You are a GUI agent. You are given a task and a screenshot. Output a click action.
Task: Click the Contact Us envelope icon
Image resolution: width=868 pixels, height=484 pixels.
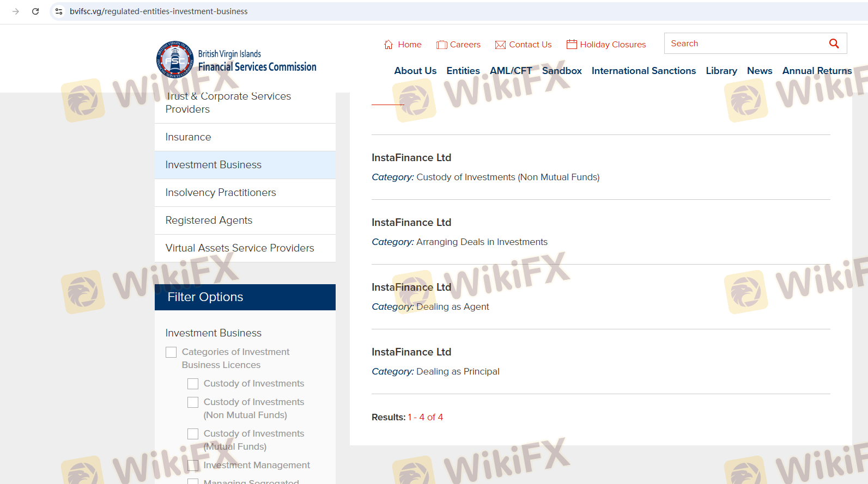coord(500,45)
